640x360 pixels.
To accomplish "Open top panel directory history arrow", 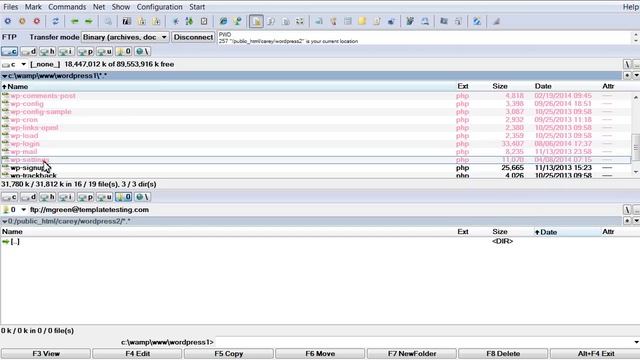I will tap(636, 76).
